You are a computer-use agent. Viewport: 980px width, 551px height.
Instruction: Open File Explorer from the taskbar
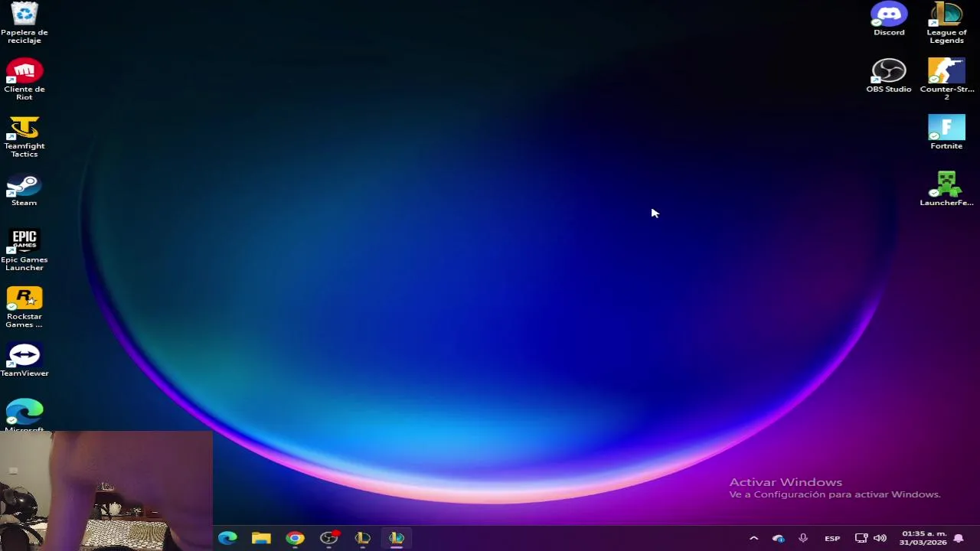(261, 538)
